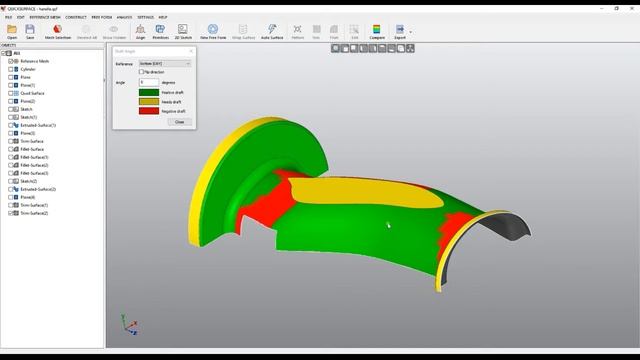Click the Cylinder type icon in tree

pyautogui.click(x=16, y=69)
